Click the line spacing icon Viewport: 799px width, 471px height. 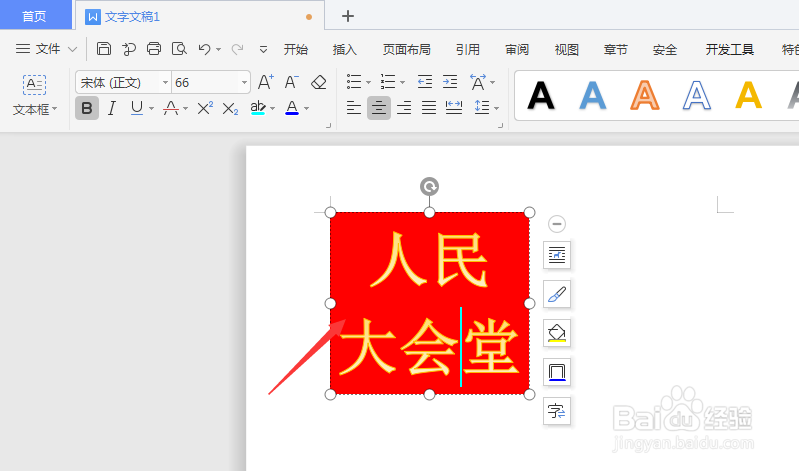pos(482,108)
